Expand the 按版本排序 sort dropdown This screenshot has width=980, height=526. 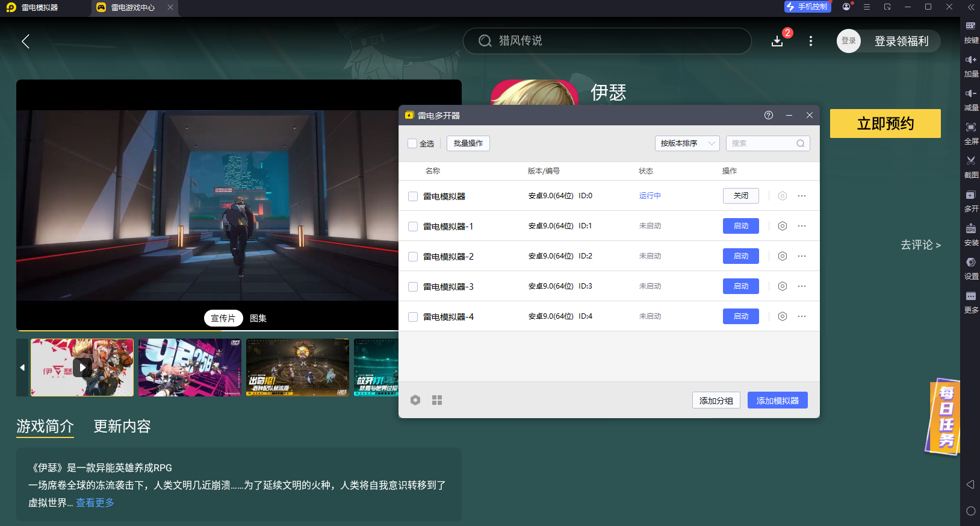(x=687, y=143)
